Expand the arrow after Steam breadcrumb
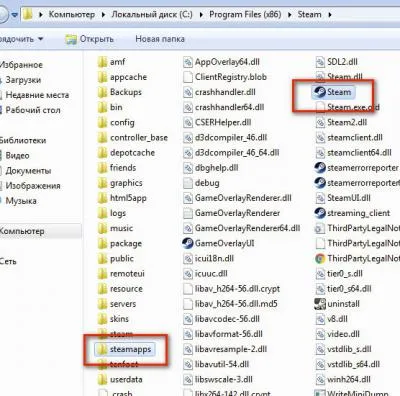 point(330,15)
